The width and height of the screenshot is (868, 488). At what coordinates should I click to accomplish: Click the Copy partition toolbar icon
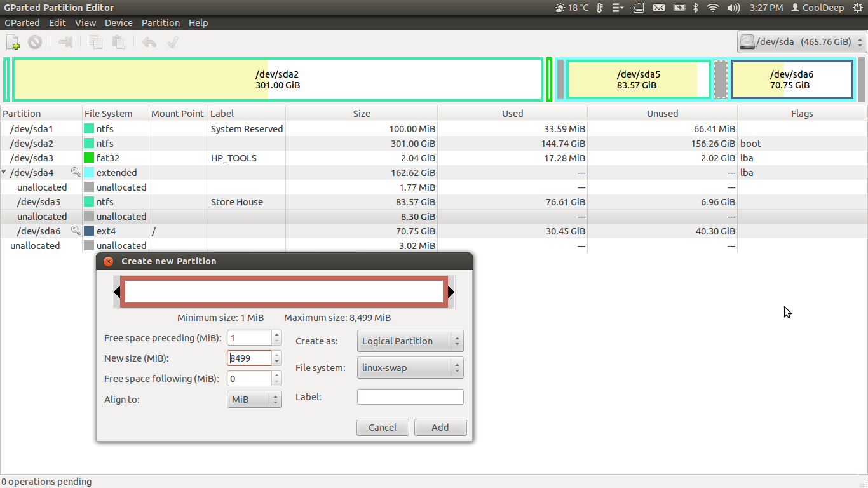(x=96, y=43)
